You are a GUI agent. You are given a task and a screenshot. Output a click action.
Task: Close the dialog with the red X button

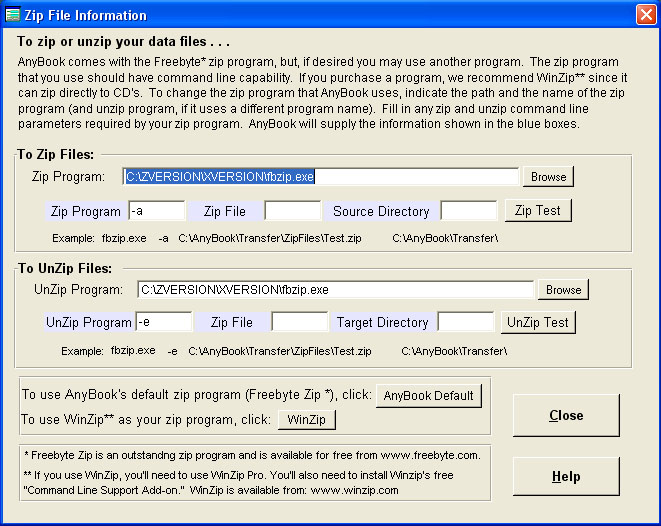point(645,14)
